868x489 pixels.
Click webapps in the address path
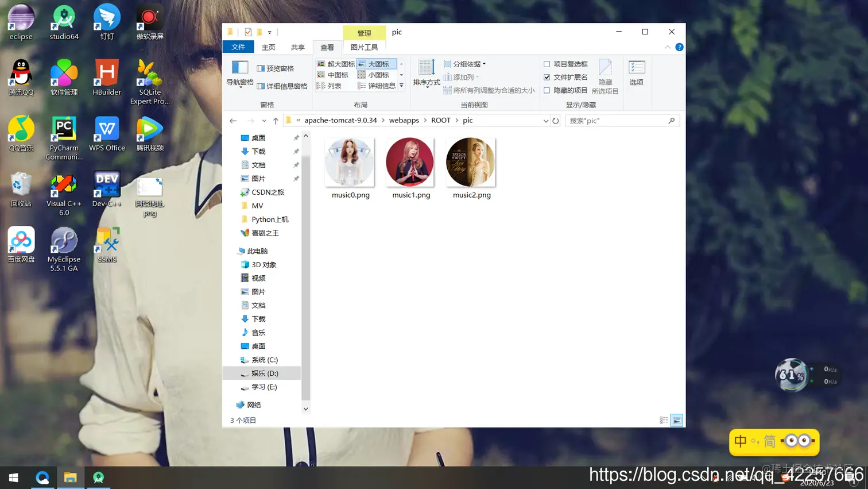coord(404,121)
